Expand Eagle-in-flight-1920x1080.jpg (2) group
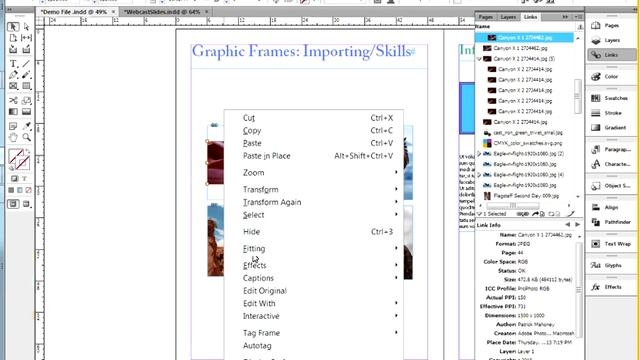The image size is (640, 360). pos(479,154)
